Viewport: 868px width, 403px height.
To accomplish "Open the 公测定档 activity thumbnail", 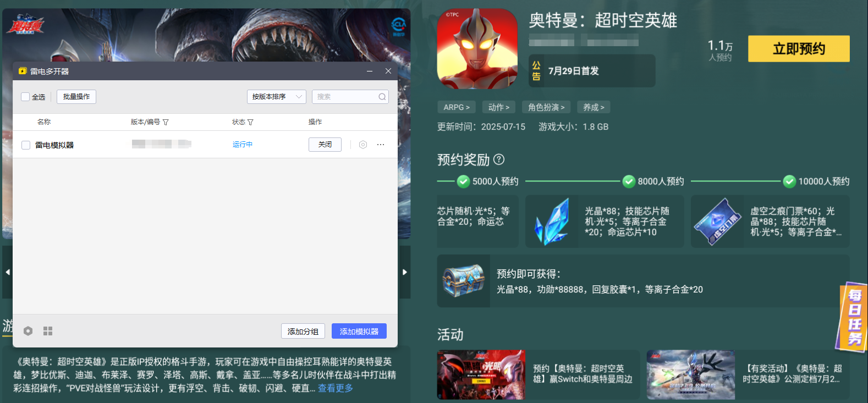I will pyautogui.click(x=691, y=374).
